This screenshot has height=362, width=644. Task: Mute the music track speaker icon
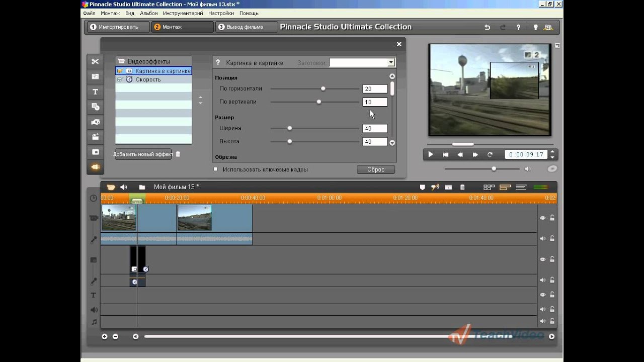tap(542, 321)
